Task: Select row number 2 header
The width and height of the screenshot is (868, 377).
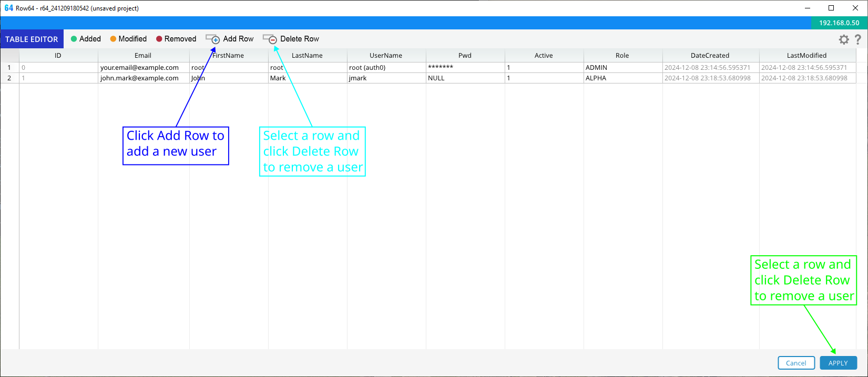Action: pos(9,78)
